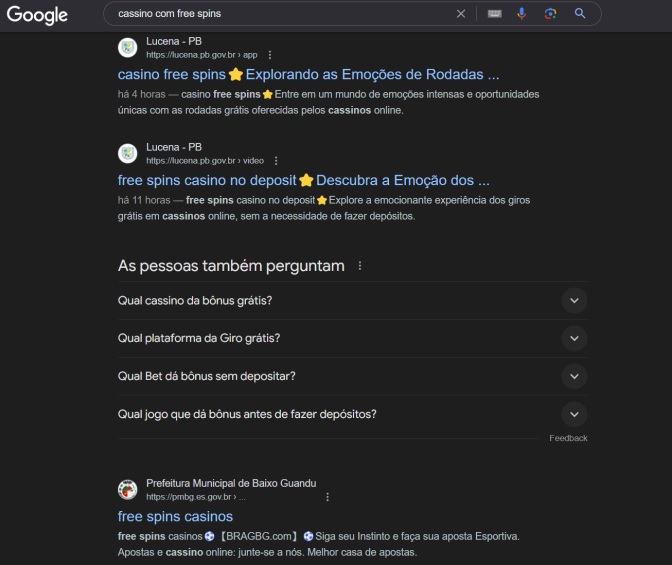Expand 'Qual cassino da bônus grátis?' chevron
672x565 pixels.
574,301
